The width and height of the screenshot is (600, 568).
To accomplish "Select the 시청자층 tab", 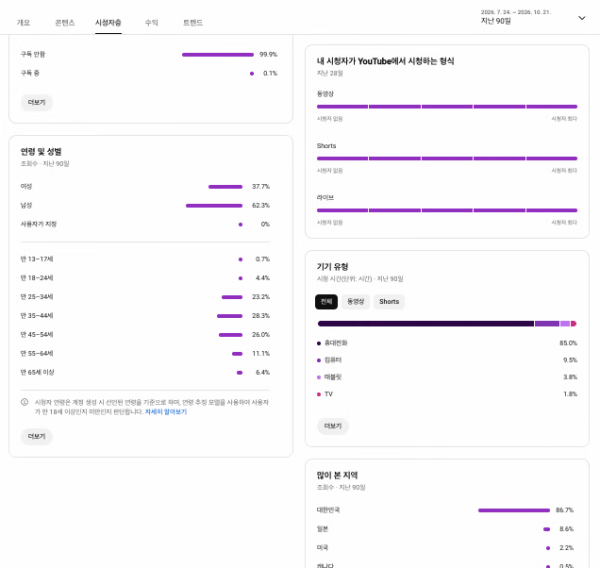I will 108,23.
